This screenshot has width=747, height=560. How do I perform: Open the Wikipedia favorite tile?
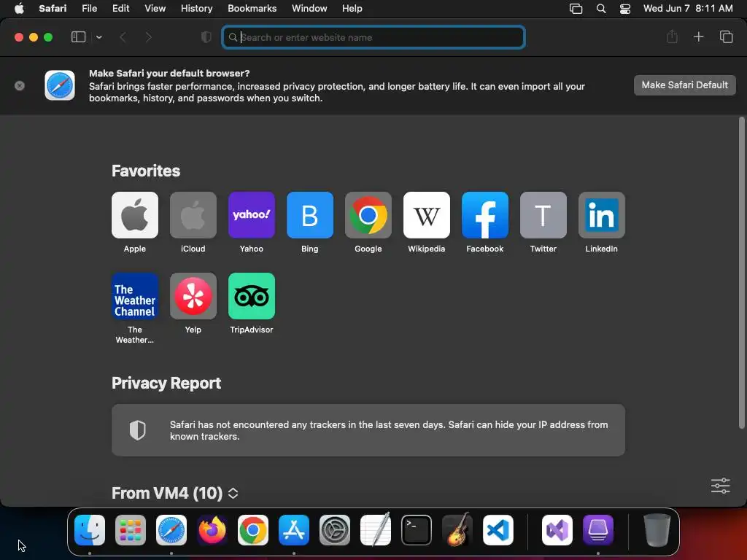coord(426,215)
